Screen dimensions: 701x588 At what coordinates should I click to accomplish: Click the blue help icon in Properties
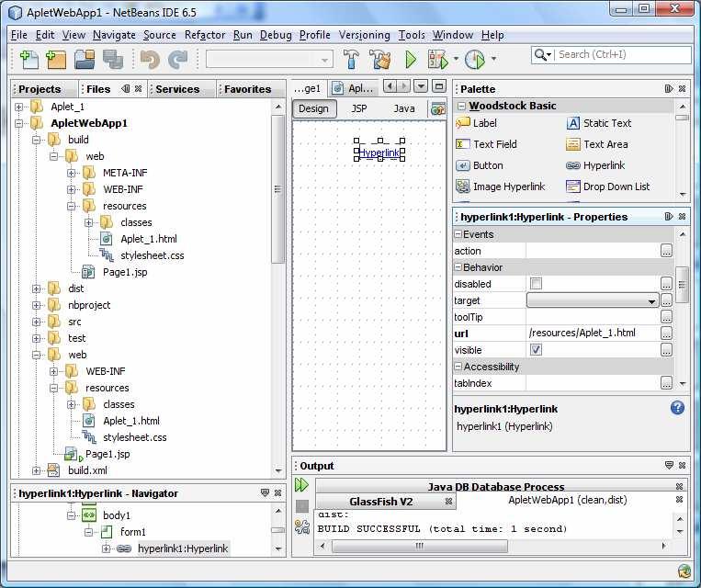coord(677,408)
